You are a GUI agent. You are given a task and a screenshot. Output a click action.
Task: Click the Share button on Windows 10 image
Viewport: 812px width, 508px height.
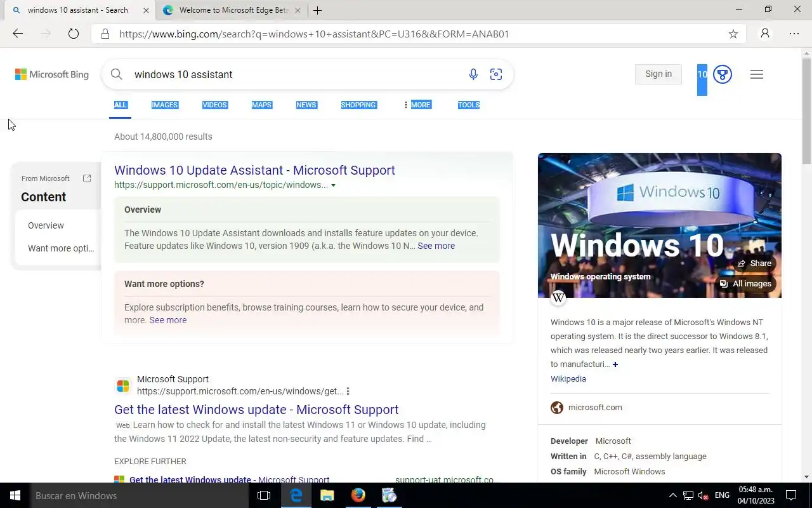click(754, 263)
